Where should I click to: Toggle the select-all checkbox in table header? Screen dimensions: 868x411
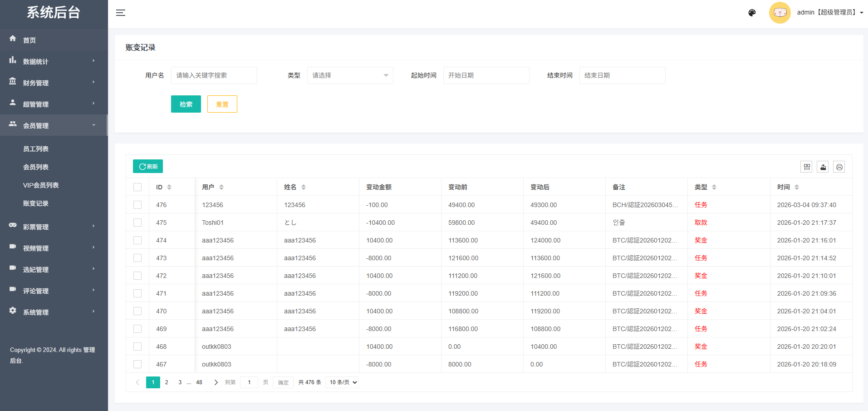pyautogui.click(x=137, y=187)
